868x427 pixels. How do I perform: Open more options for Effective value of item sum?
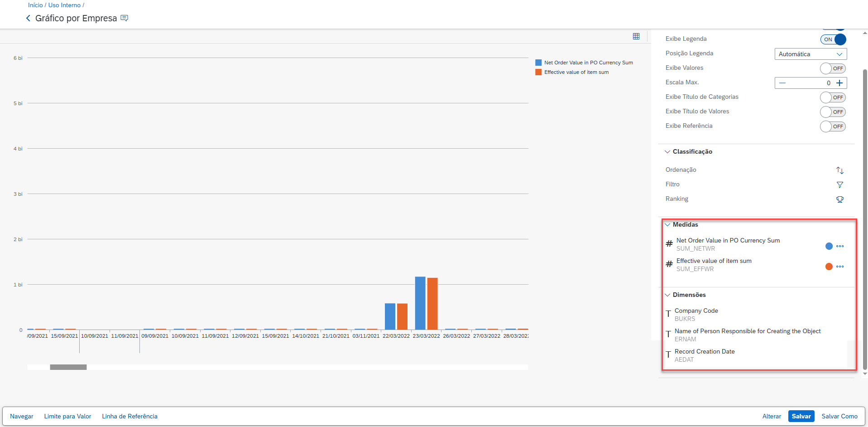840,267
